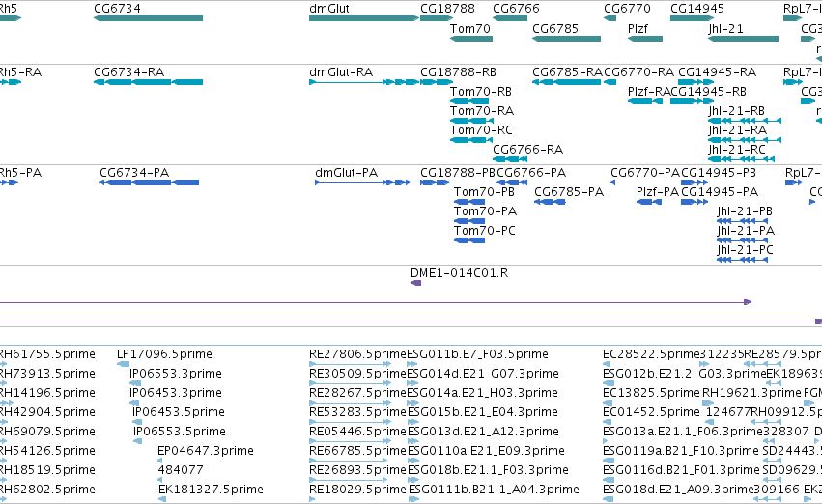This screenshot has width=822, height=504.
Task: Click the dmGlut gene bar
Action: 364,18
